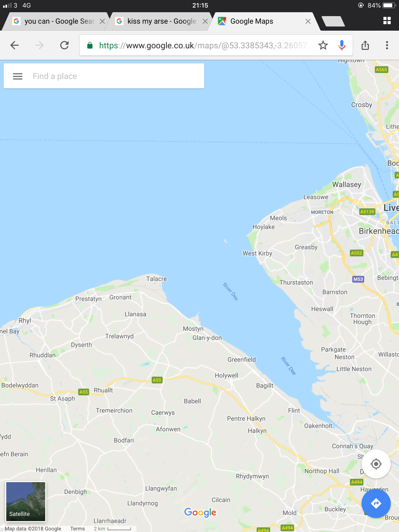Viewport: 399px width, 532px height.
Task: Open the tab grid overview
Action: 387,21
